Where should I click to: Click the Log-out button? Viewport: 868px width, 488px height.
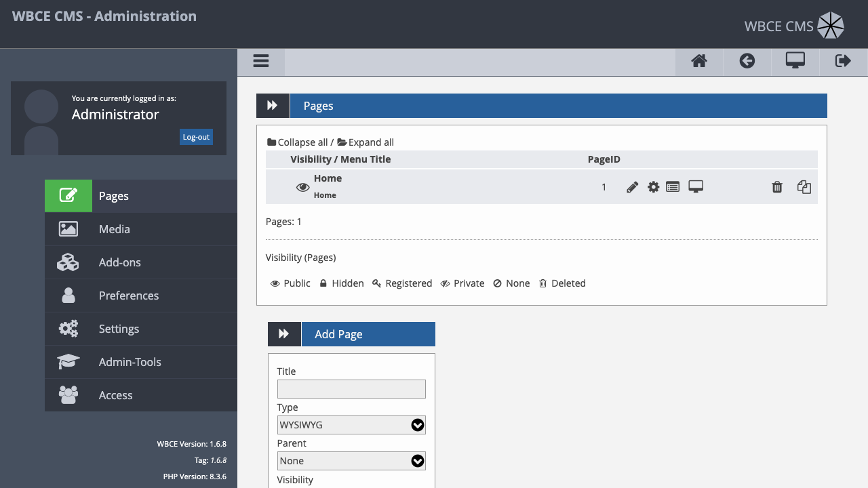(x=196, y=137)
